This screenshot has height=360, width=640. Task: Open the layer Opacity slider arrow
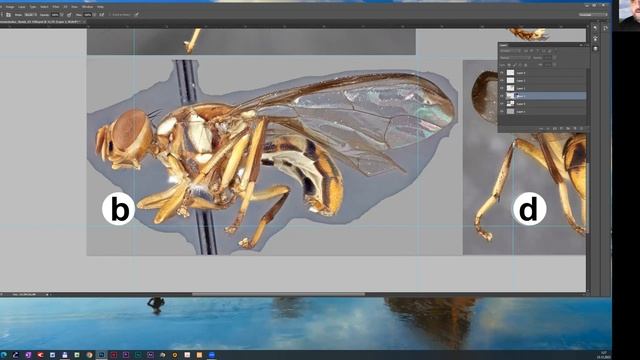coord(555,58)
